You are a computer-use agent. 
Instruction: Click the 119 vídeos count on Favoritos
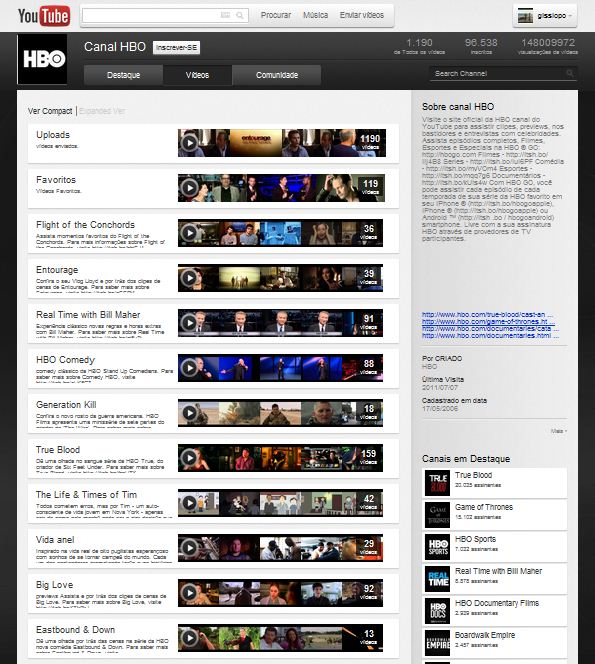point(370,187)
